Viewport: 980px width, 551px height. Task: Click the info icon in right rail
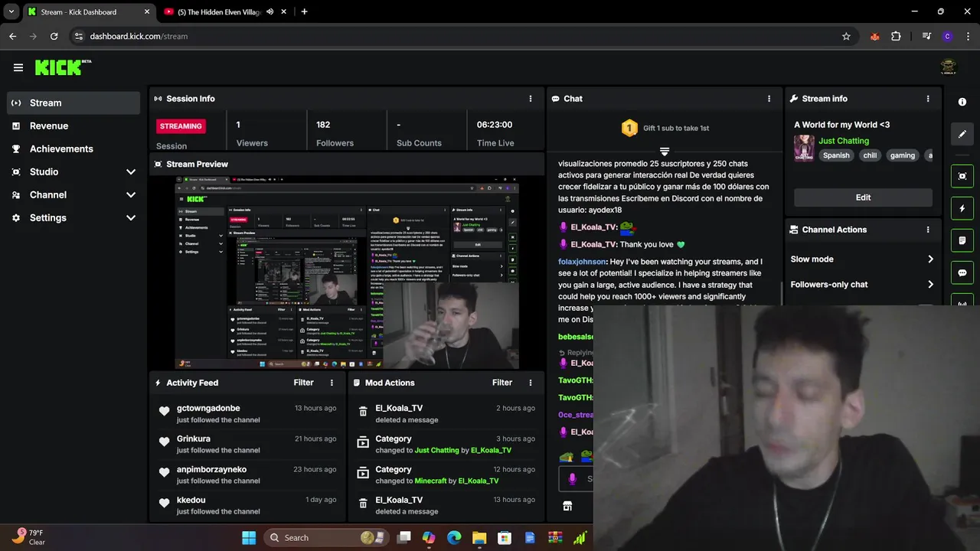point(962,102)
